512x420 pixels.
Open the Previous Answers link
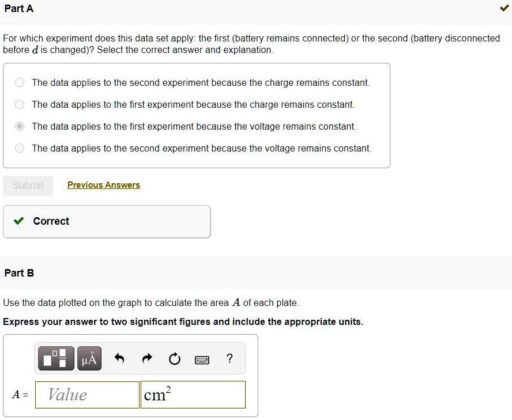click(104, 185)
